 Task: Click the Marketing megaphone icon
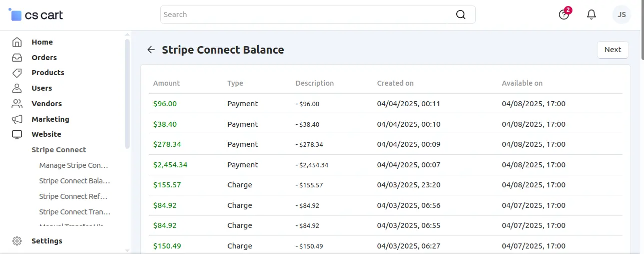17,119
